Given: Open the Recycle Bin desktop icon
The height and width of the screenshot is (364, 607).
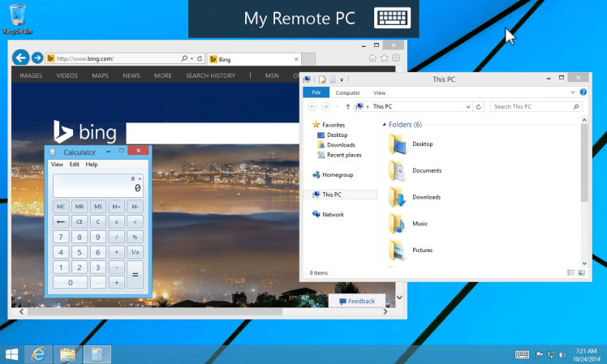Looking at the screenshot, I should [x=17, y=19].
